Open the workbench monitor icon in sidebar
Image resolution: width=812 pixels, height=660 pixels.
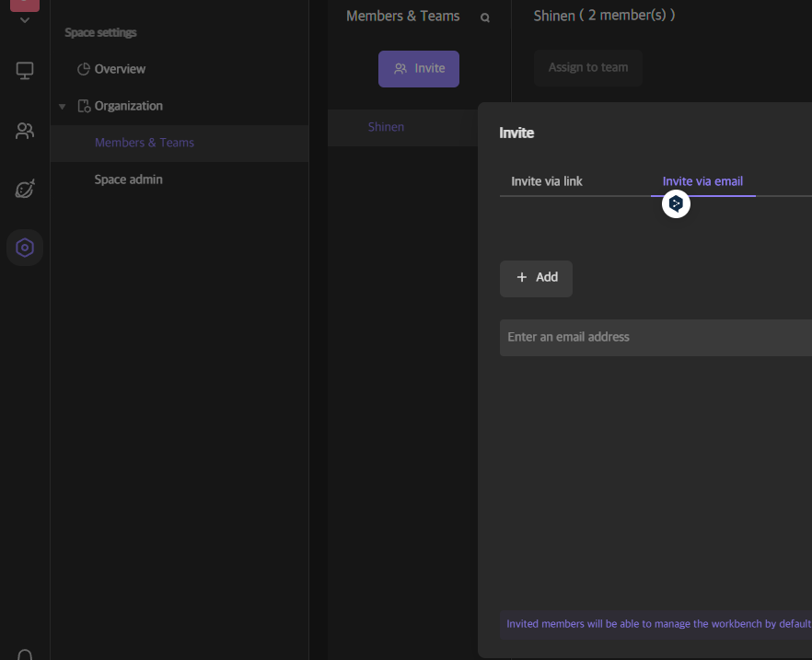click(24, 70)
